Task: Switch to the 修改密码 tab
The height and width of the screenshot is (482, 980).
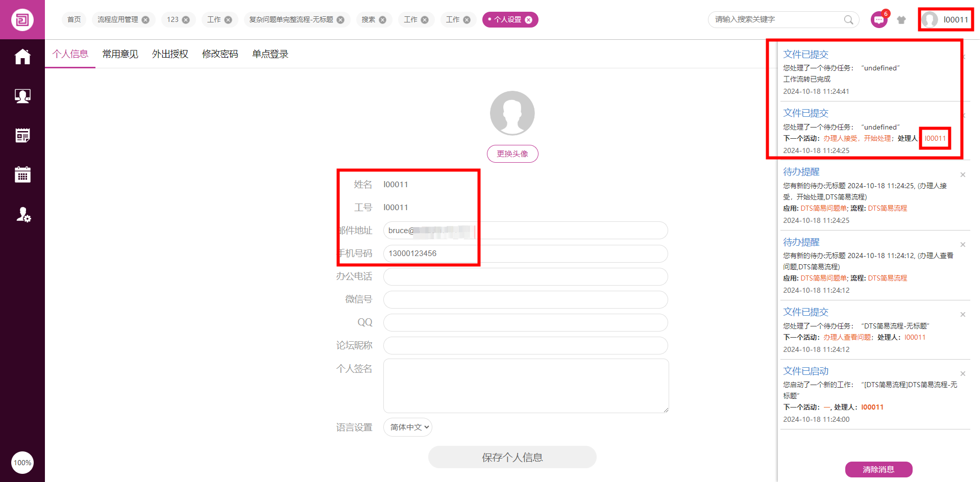Action: tap(220, 54)
